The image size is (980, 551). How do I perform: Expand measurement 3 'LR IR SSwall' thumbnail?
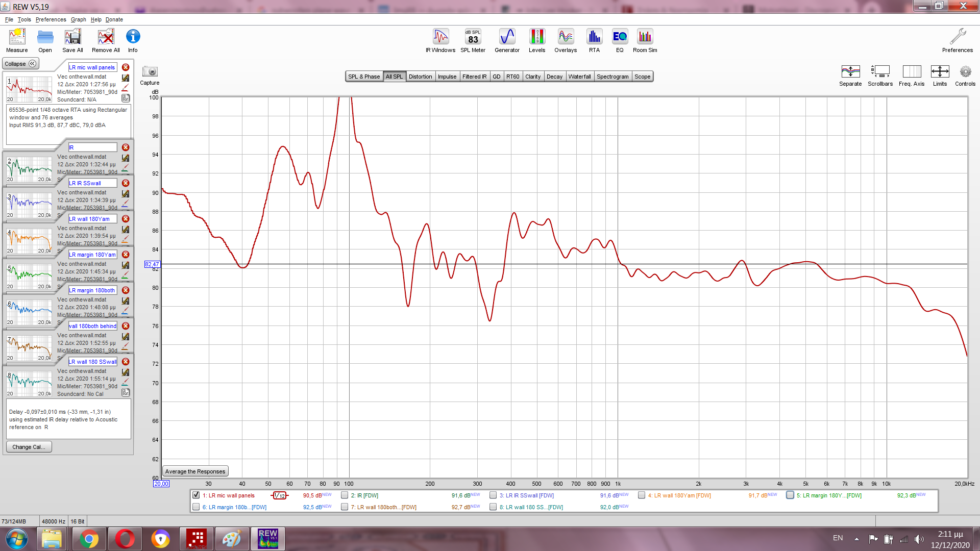tap(29, 205)
